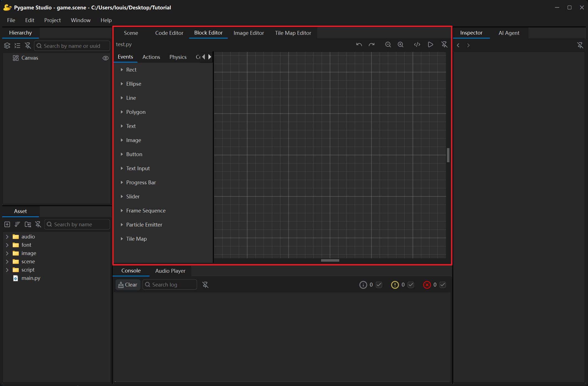588x386 pixels.
Task: Click the folder refresh icon in Asset panel
Action: point(28,224)
